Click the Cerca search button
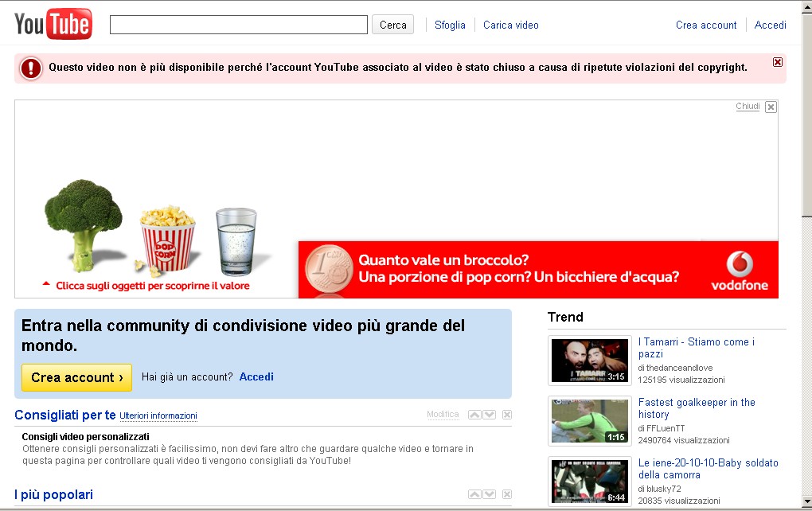This screenshot has height=511, width=812. [392, 25]
